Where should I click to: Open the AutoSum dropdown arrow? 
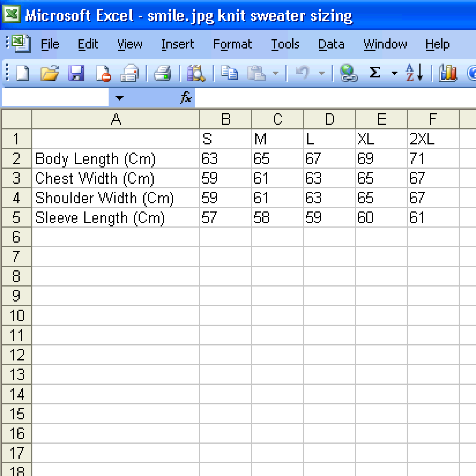coord(394,73)
